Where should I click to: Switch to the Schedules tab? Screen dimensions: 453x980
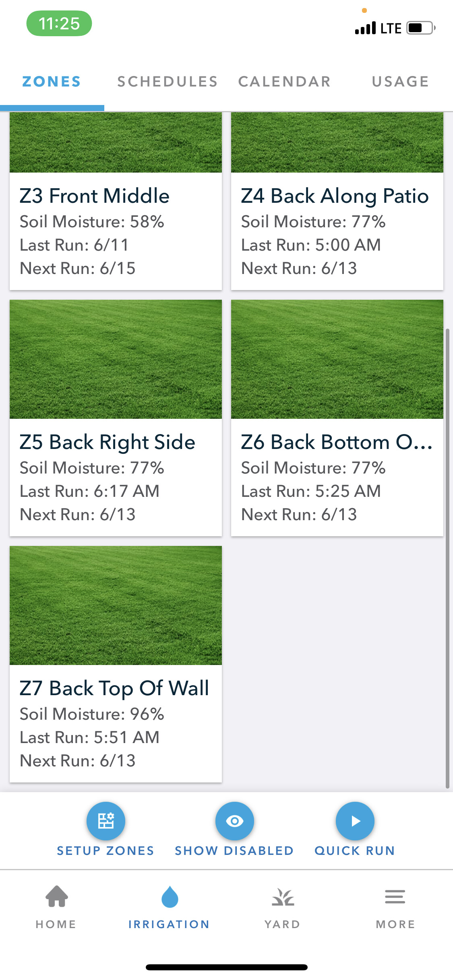[x=168, y=82]
